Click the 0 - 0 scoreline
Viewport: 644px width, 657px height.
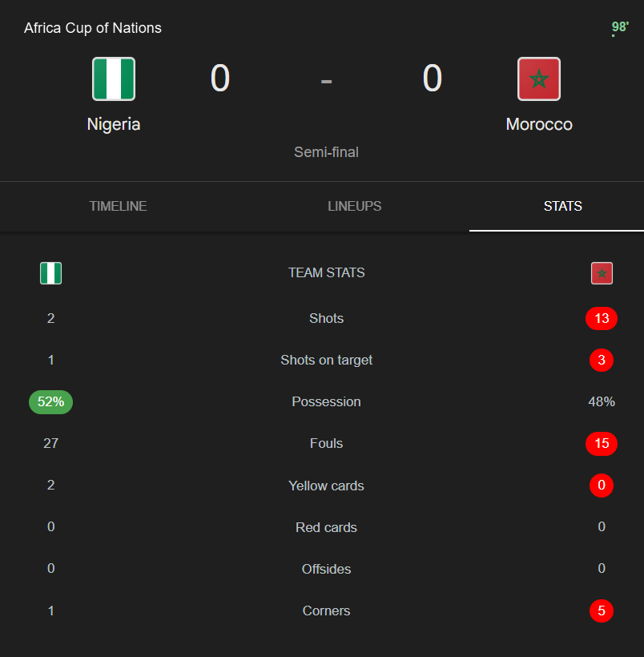click(x=326, y=79)
